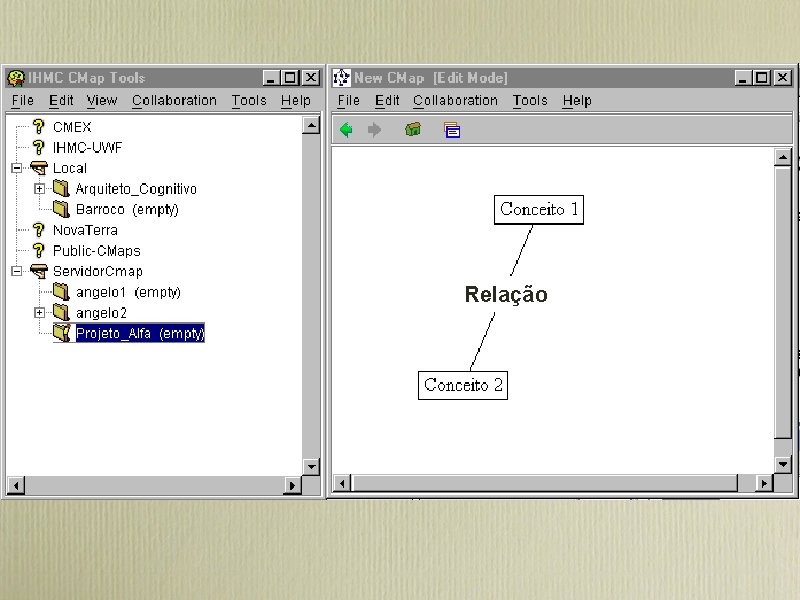The width and height of the screenshot is (800, 600).
Task: Click down arrow of CMap canvas vertical scrollbar
Action: click(783, 464)
